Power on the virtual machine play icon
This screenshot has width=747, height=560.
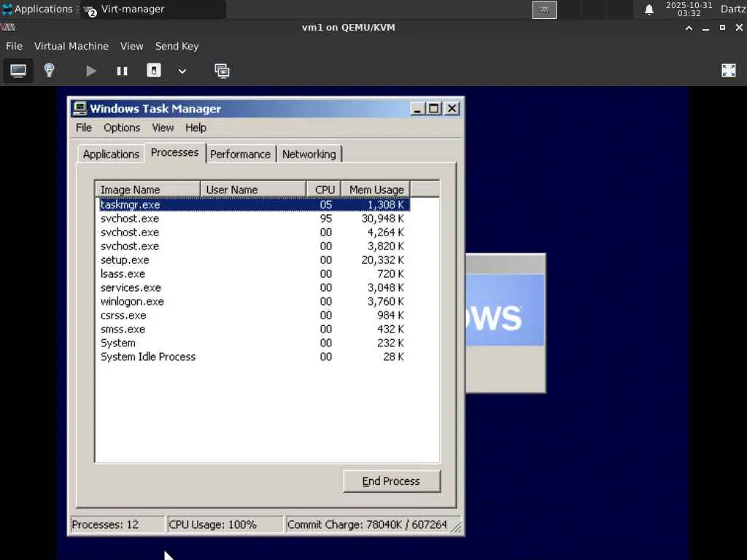[90, 71]
